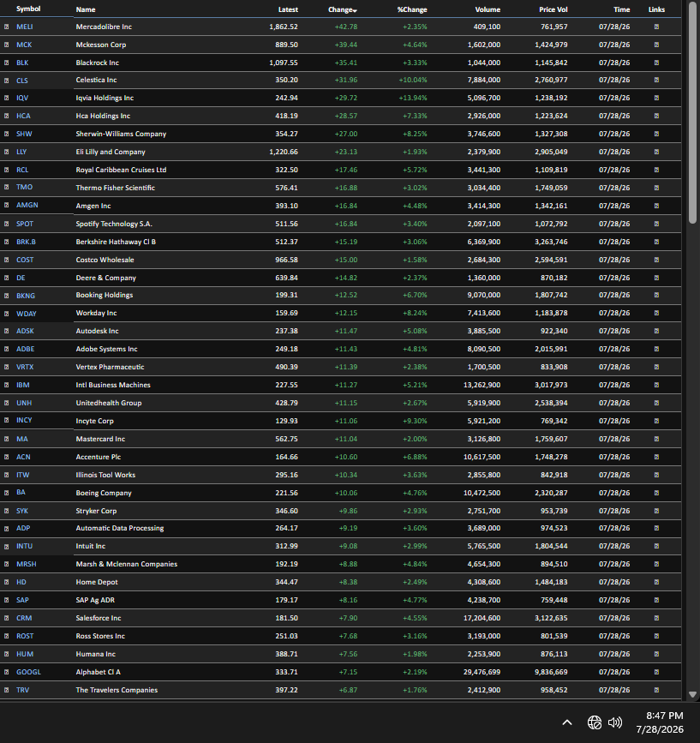Open the Links icon for Autodesk Inc
This screenshot has height=743, width=700.
tap(656, 332)
